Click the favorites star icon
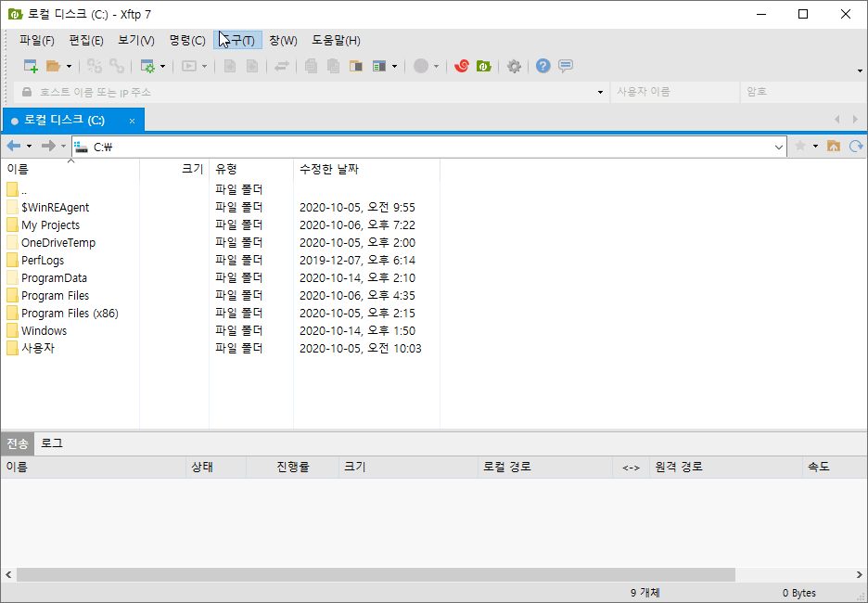868x603 pixels. (800, 147)
